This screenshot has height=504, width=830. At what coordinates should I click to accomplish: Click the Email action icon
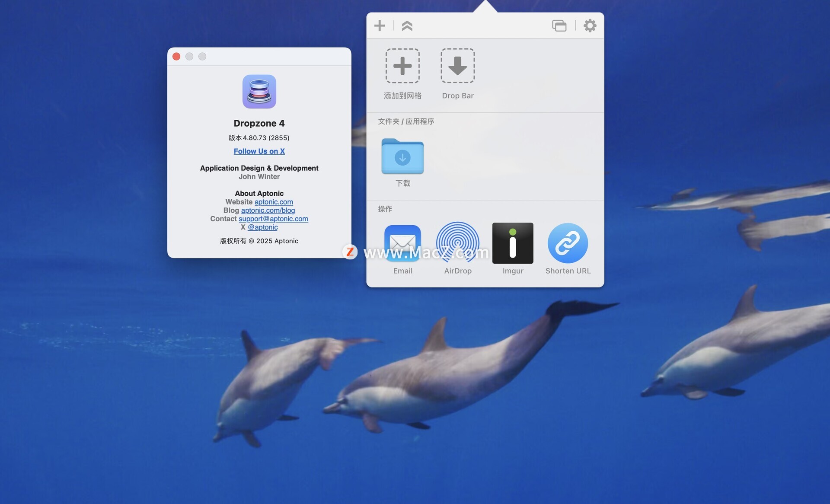(402, 243)
